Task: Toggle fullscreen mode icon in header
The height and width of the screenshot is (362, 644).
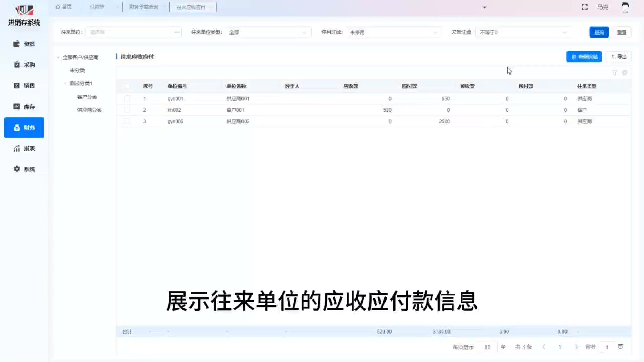Action: tap(584, 7)
